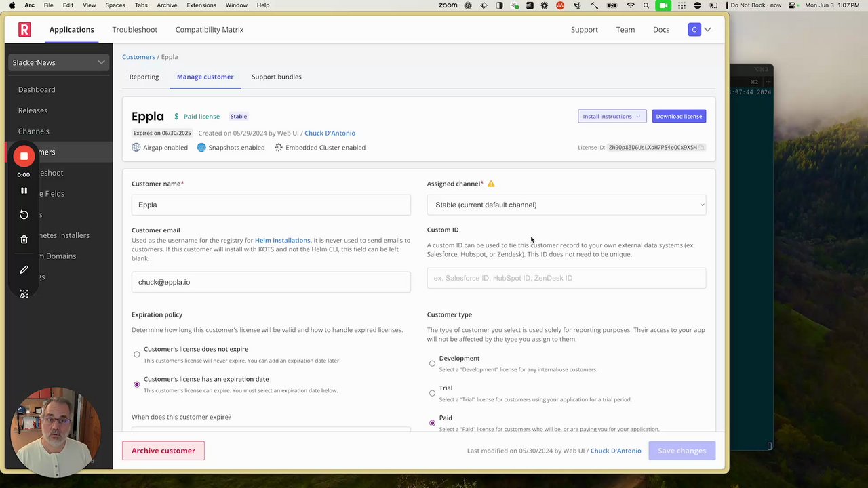Image resolution: width=868 pixels, height=488 pixels.
Task: Click the green FaceTime camera icon
Action: (663, 5)
